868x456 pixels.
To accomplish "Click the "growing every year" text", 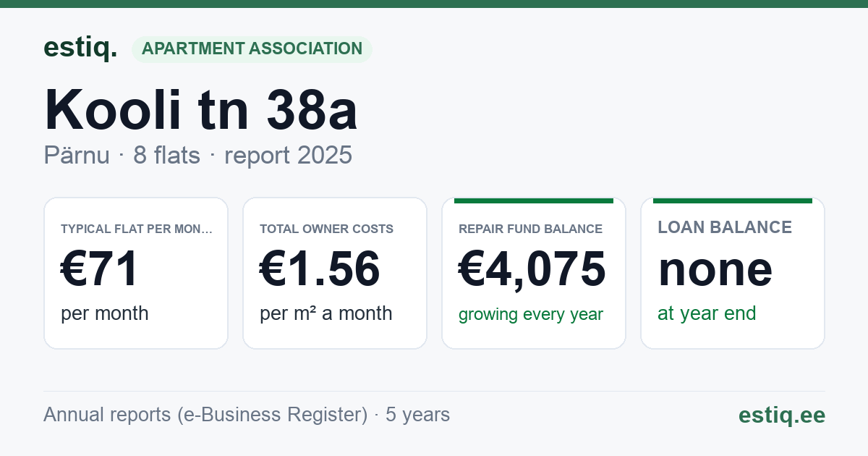I will click(x=531, y=315).
